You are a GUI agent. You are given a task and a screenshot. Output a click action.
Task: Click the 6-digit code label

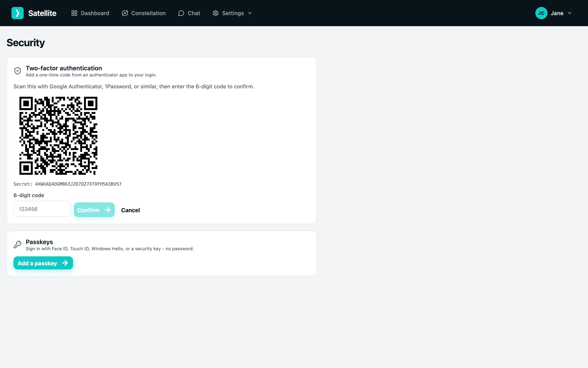29,195
